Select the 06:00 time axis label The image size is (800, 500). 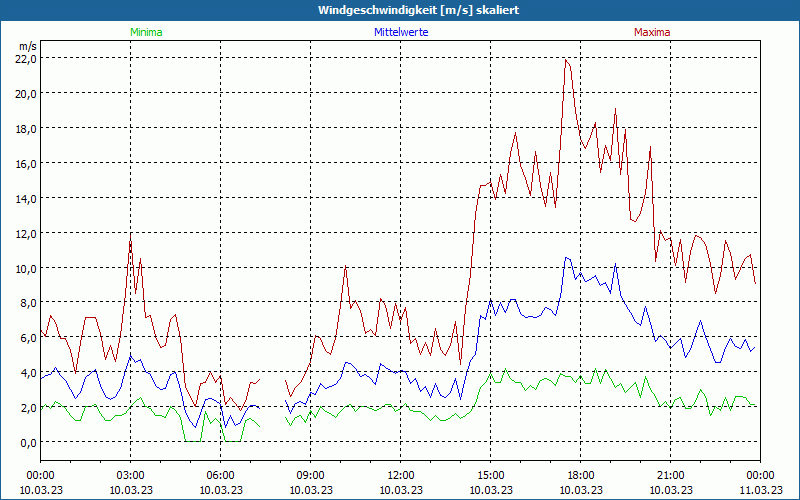coord(221,475)
